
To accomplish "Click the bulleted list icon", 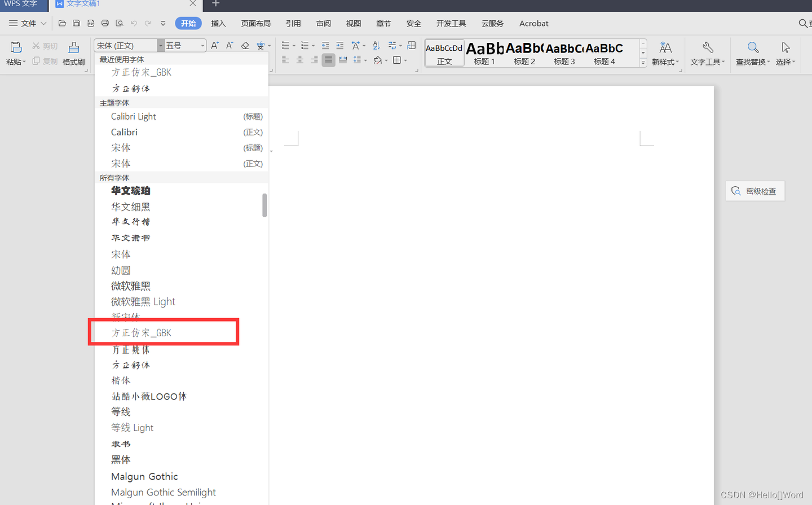I will [x=285, y=45].
